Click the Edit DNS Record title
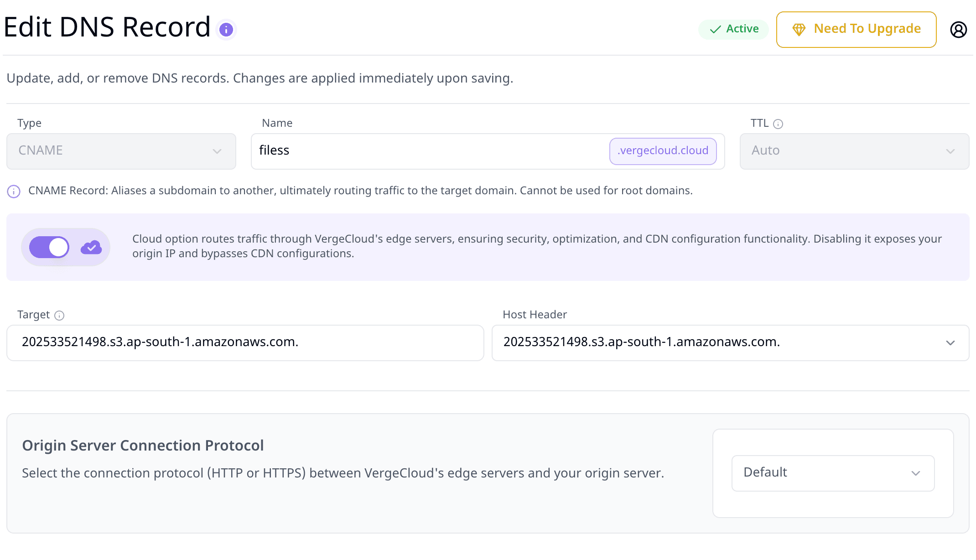 (107, 27)
